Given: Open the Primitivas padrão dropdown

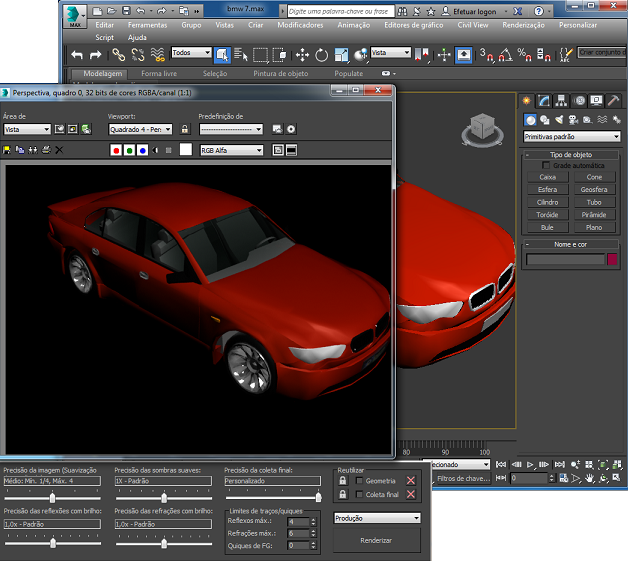Looking at the screenshot, I should (x=572, y=136).
